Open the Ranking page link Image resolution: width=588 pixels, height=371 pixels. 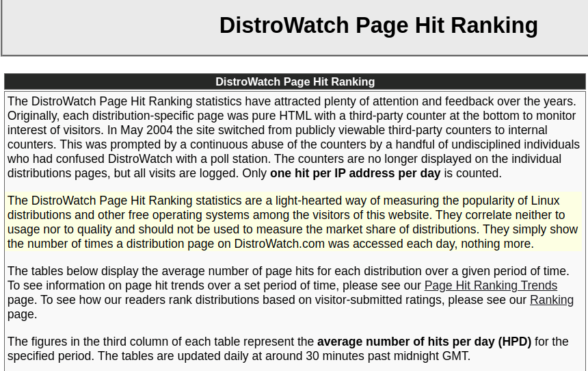551,300
